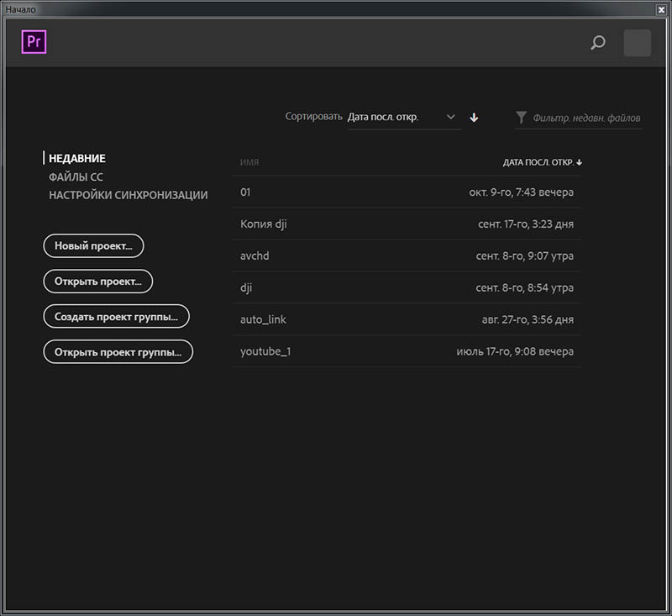Click the 'ИМЯ' column header

pyautogui.click(x=249, y=162)
